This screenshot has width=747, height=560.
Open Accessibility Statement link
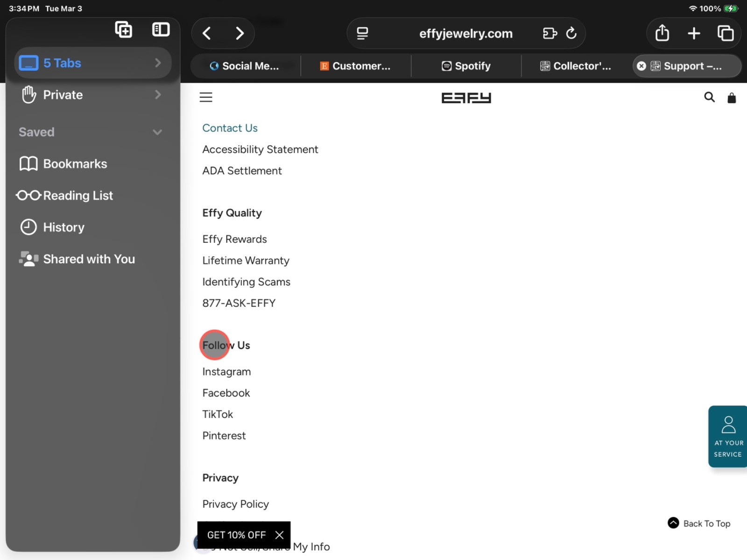[x=261, y=149]
